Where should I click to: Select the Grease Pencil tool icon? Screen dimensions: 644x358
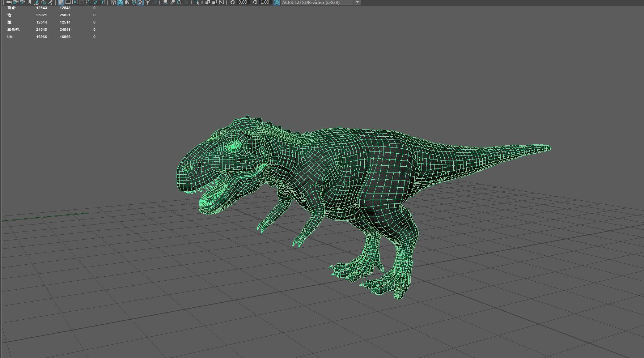pyautogui.click(x=51, y=2)
